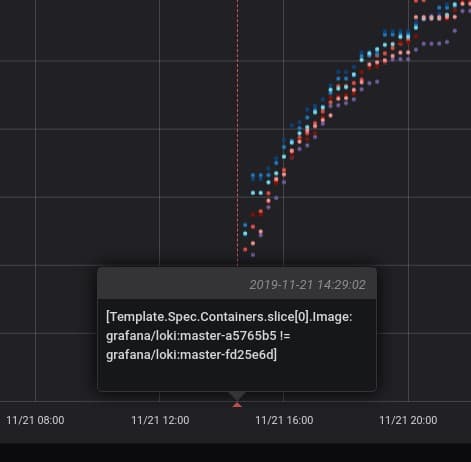Click the lowest red data point in the series

point(245,249)
